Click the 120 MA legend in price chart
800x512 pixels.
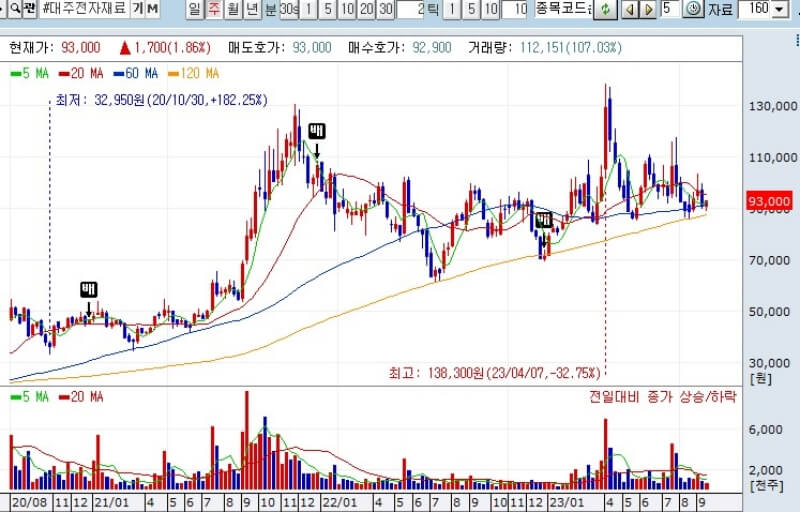[x=193, y=73]
